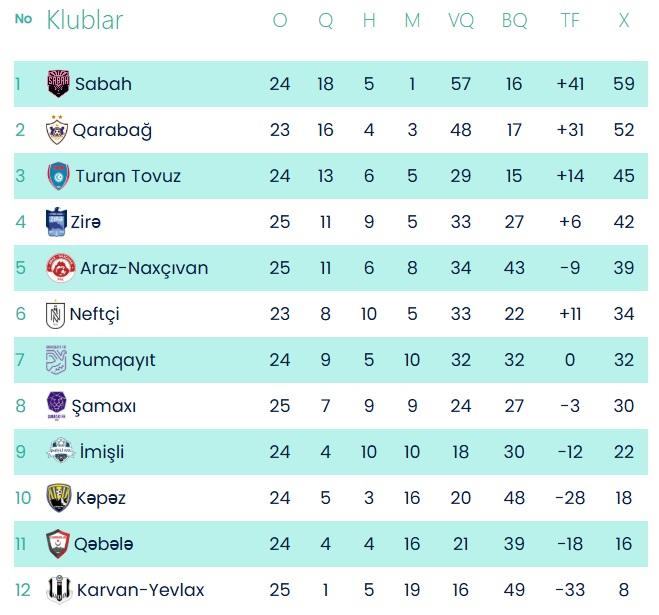
Task: Click the VQ goals scored header
Action: (x=461, y=20)
